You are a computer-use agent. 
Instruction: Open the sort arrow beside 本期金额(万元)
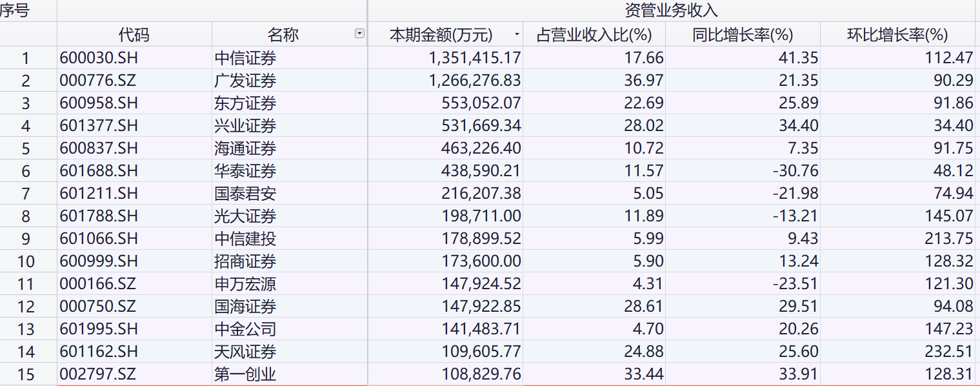click(517, 34)
